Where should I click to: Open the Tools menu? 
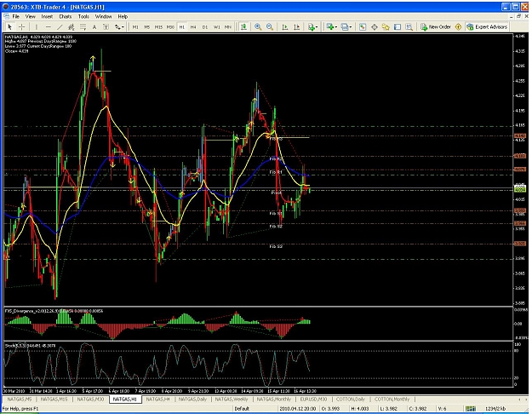pos(83,16)
